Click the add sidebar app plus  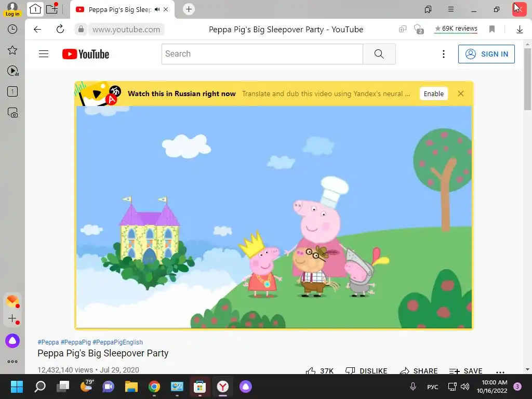[12, 318]
